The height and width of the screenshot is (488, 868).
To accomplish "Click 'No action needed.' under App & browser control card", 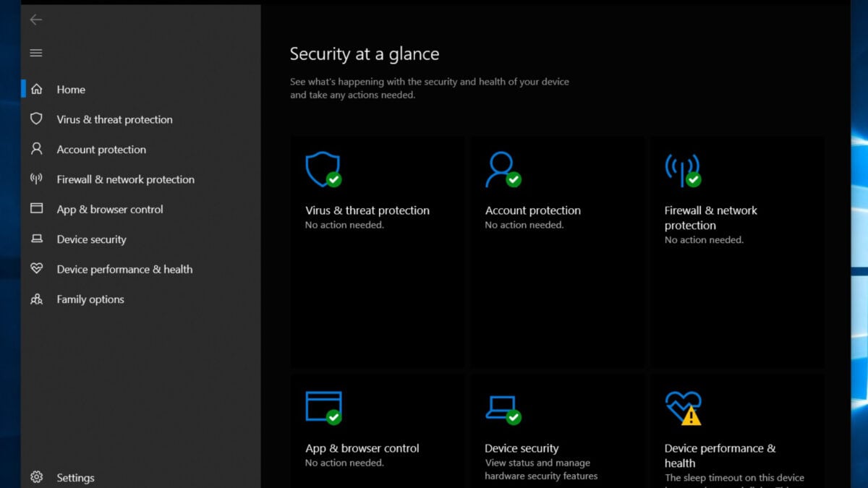I will click(344, 463).
